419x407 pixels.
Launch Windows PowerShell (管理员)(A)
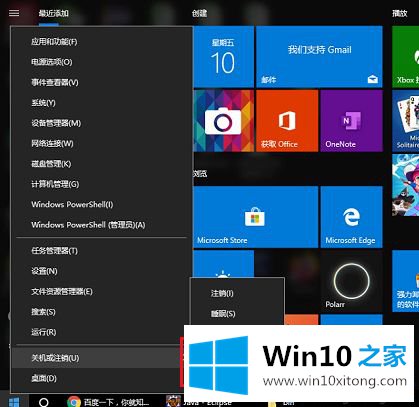tap(101, 225)
